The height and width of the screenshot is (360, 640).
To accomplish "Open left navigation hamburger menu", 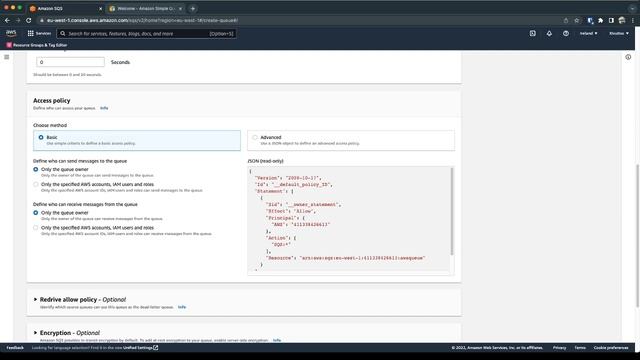I will [7, 57].
